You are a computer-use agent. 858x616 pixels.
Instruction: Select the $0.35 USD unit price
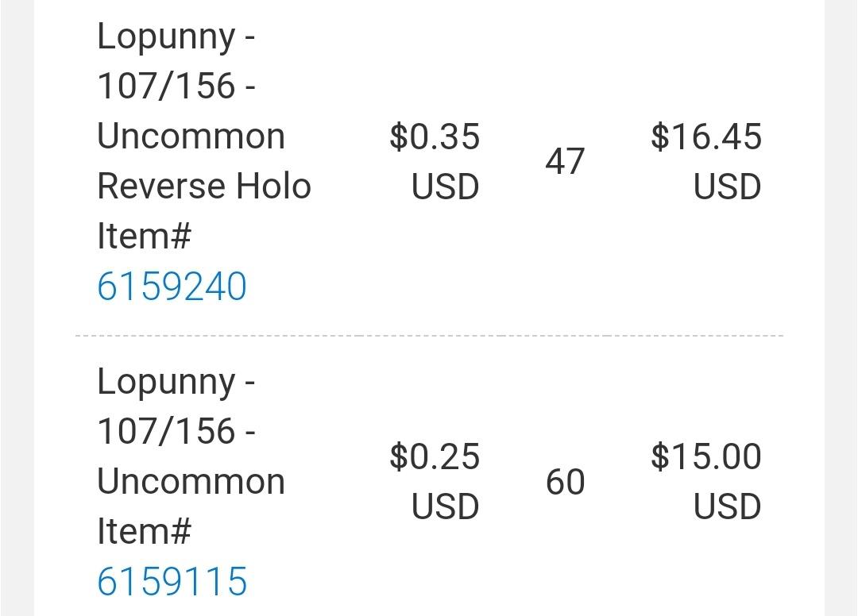click(435, 161)
